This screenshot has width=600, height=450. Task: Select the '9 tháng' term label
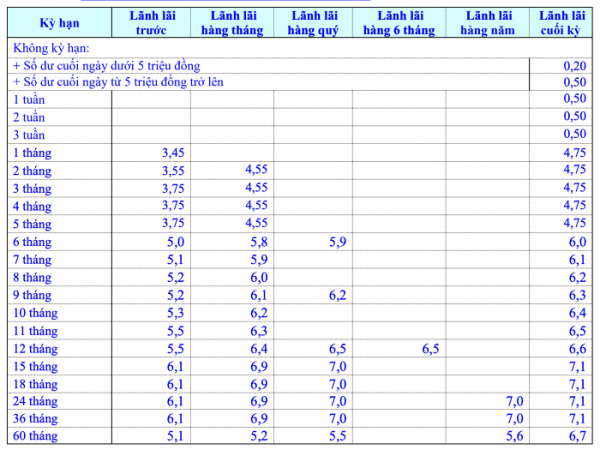[x=32, y=295]
